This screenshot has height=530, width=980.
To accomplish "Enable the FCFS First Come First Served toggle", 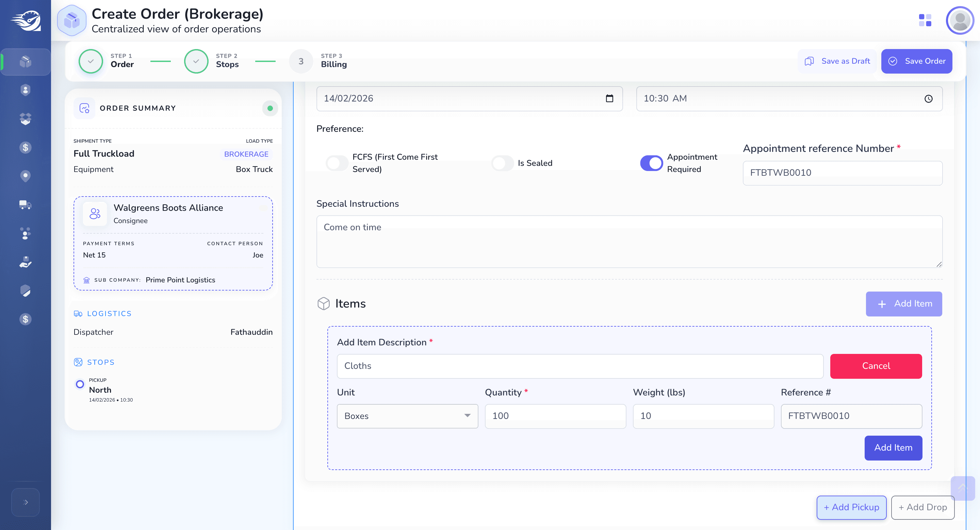I will click(x=337, y=163).
